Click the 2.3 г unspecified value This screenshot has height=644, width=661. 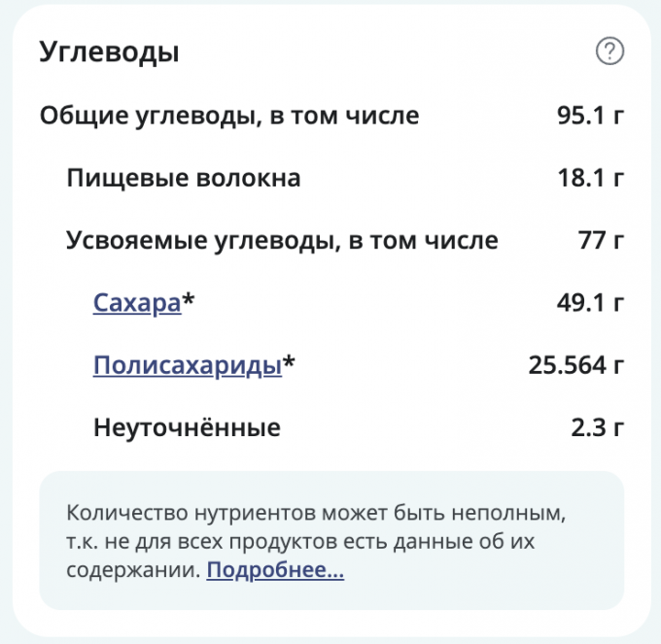coord(595,427)
